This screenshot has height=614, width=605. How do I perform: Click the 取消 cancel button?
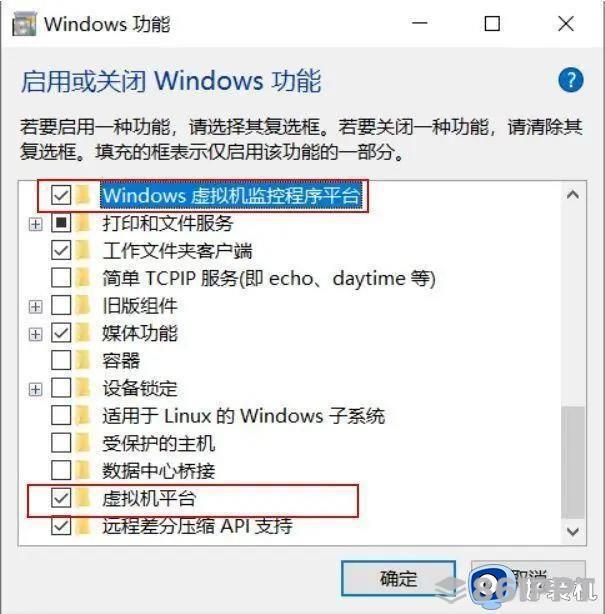pyautogui.click(x=528, y=578)
